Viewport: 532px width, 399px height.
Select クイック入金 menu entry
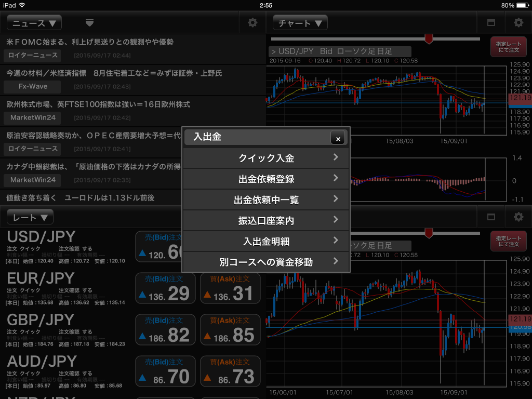266,158
